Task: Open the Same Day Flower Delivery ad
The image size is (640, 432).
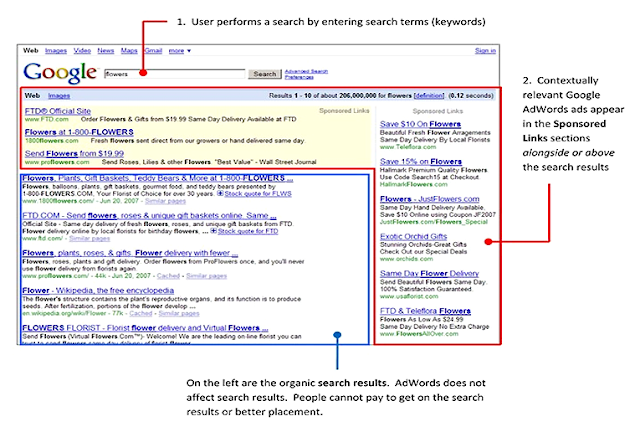Action: (429, 274)
